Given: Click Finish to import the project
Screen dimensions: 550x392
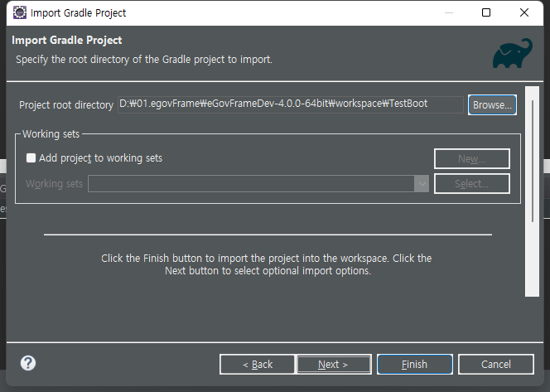Looking at the screenshot, I should point(415,365).
